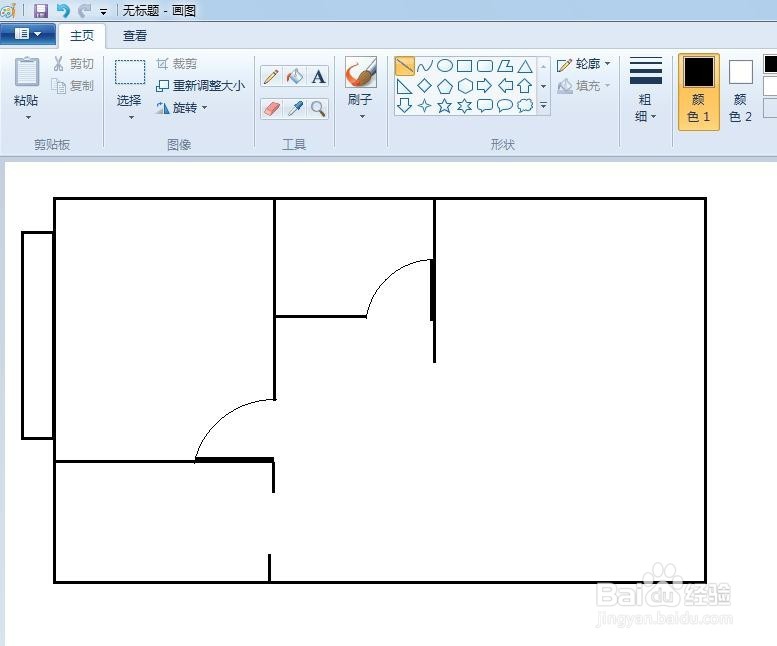Image resolution: width=777 pixels, height=646 pixels.
Task: Select the Diamond shape
Action: 425,86
